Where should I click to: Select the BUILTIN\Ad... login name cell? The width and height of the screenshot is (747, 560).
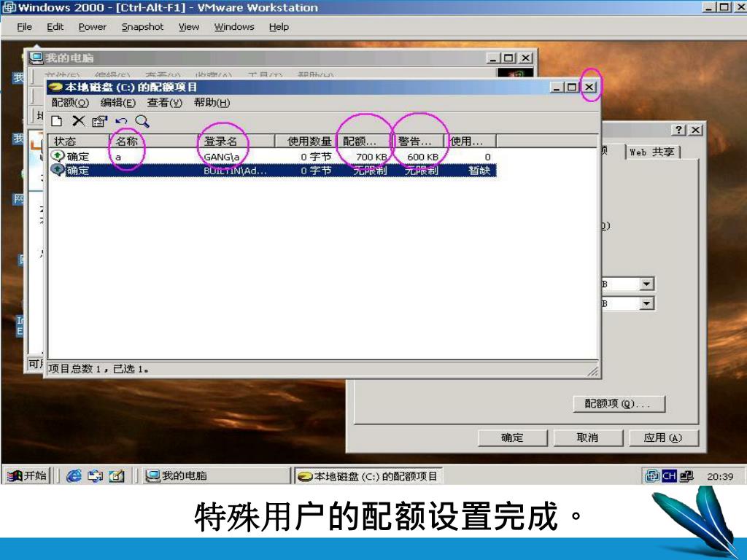(x=235, y=171)
